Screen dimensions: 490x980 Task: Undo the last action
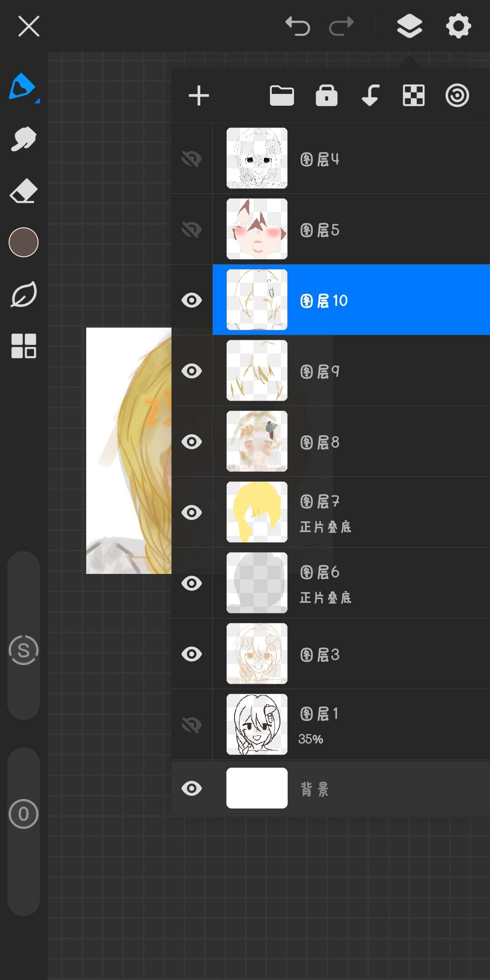[x=298, y=26]
